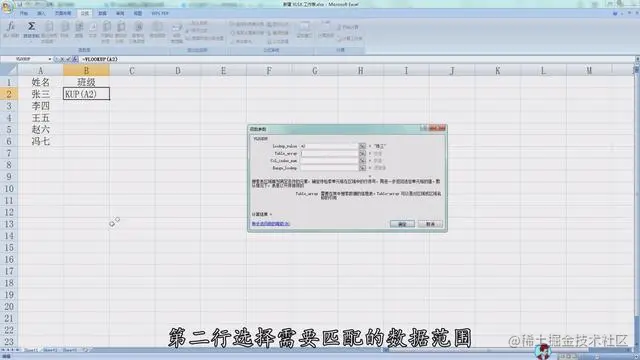Viewport: 640px width, 360px height.
Task: Switch to the 数据 (Data) ribbon tab
Action: (x=102, y=13)
